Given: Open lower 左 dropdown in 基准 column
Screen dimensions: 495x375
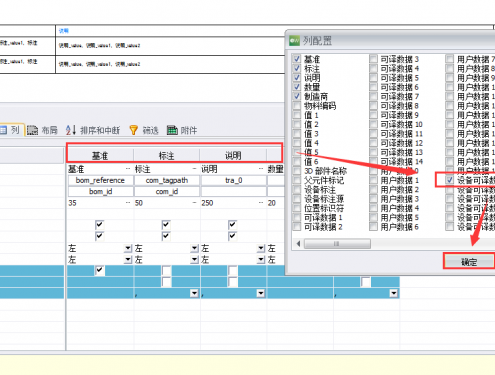Looking at the screenshot, I should coord(128,260).
